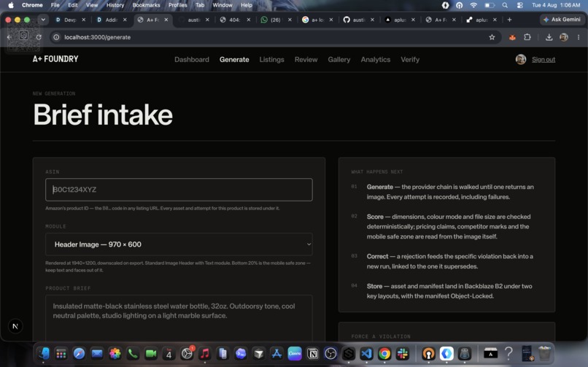
Task: Open the Gallery nav link
Action: [x=339, y=60]
